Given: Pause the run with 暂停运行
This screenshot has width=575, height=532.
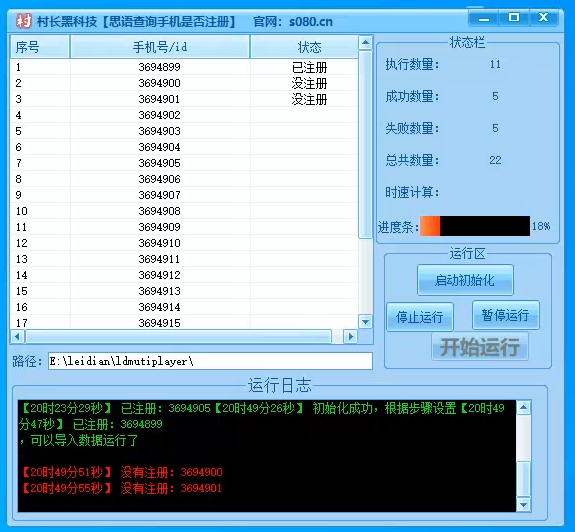Looking at the screenshot, I should (506, 315).
